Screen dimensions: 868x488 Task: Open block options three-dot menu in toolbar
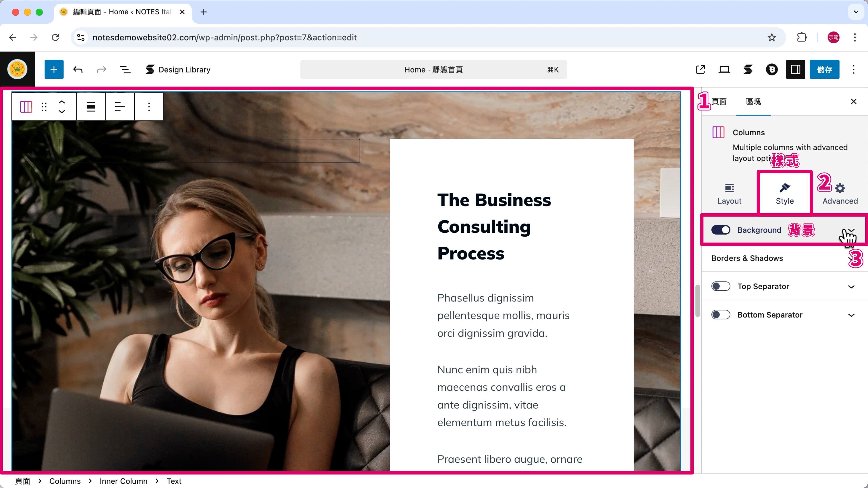click(149, 107)
